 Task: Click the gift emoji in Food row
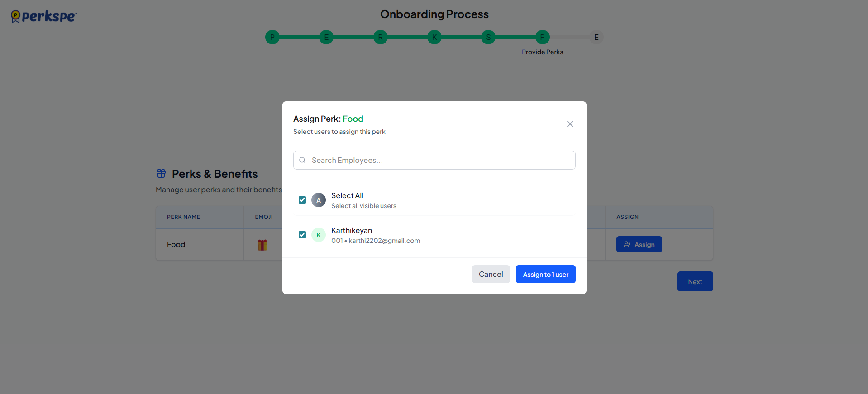[x=262, y=245]
